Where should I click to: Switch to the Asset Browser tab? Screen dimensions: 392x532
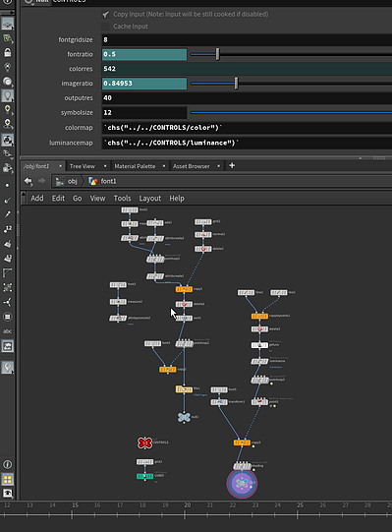click(x=192, y=166)
